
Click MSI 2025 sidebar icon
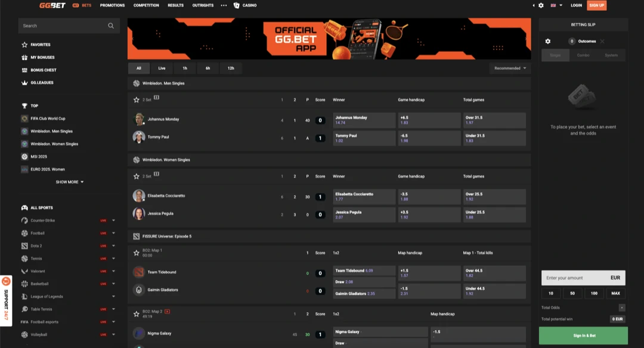pos(24,156)
